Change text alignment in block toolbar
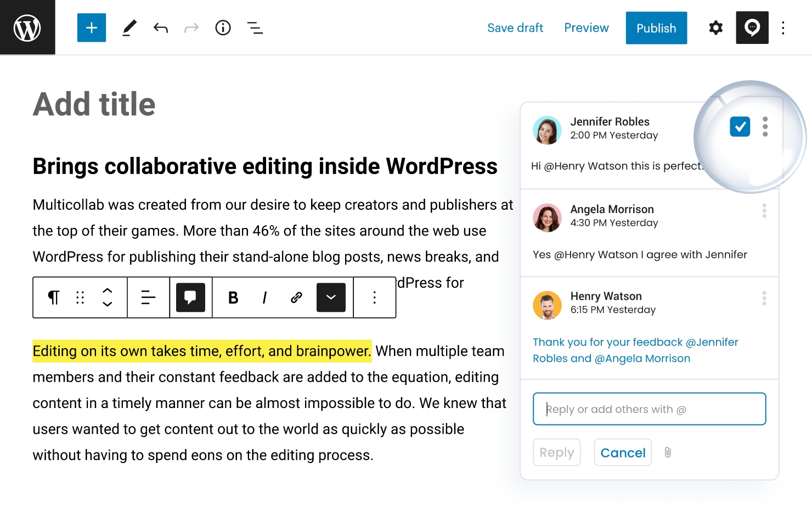Screen dimensions: 812x525 [148, 297]
